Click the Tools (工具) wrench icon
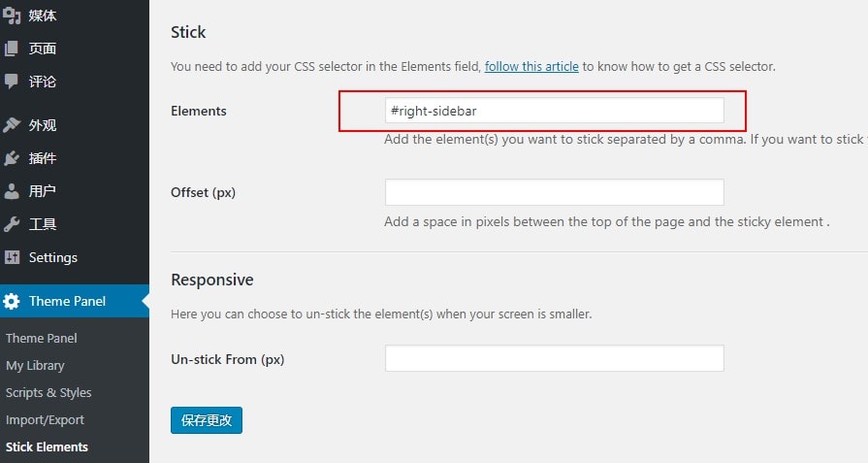This screenshot has height=463, width=868. (12, 224)
